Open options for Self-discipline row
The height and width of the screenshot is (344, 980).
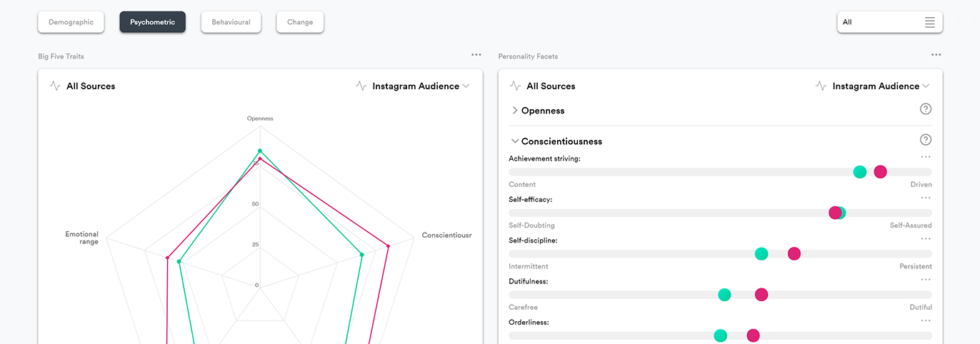click(x=926, y=238)
